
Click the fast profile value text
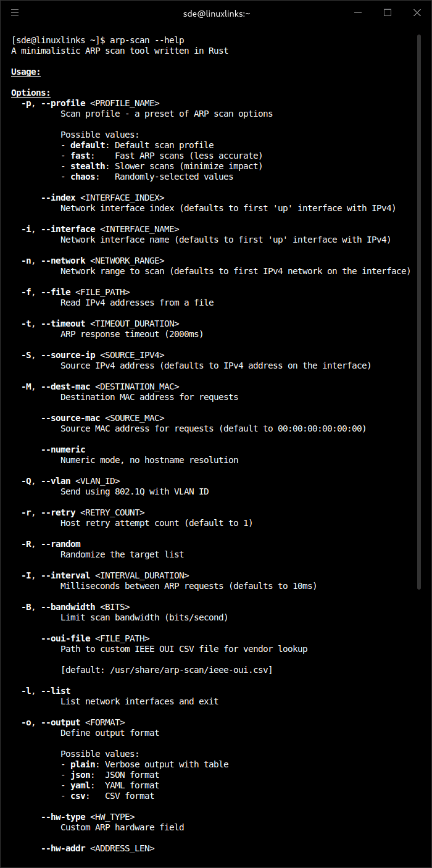(x=80, y=155)
